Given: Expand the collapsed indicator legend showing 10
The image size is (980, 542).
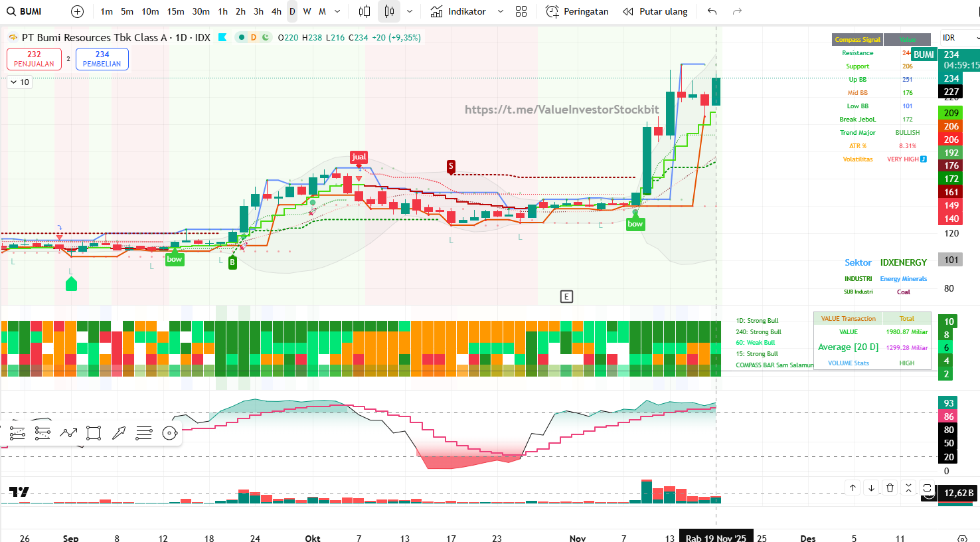Looking at the screenshot, I should tap(19, 82).
